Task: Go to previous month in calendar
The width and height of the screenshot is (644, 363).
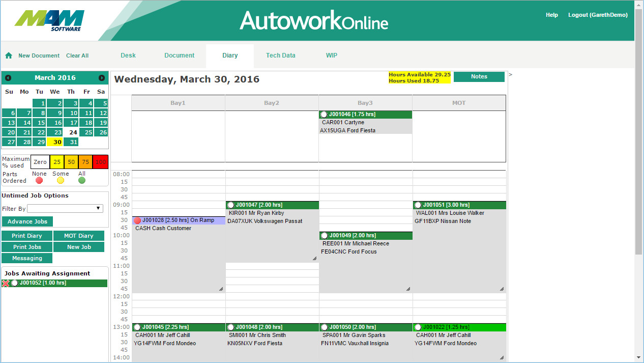Action: coord(8,78)
